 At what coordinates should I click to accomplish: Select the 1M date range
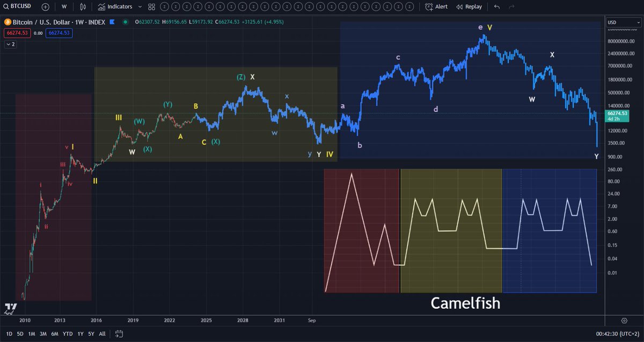point(31,334)
